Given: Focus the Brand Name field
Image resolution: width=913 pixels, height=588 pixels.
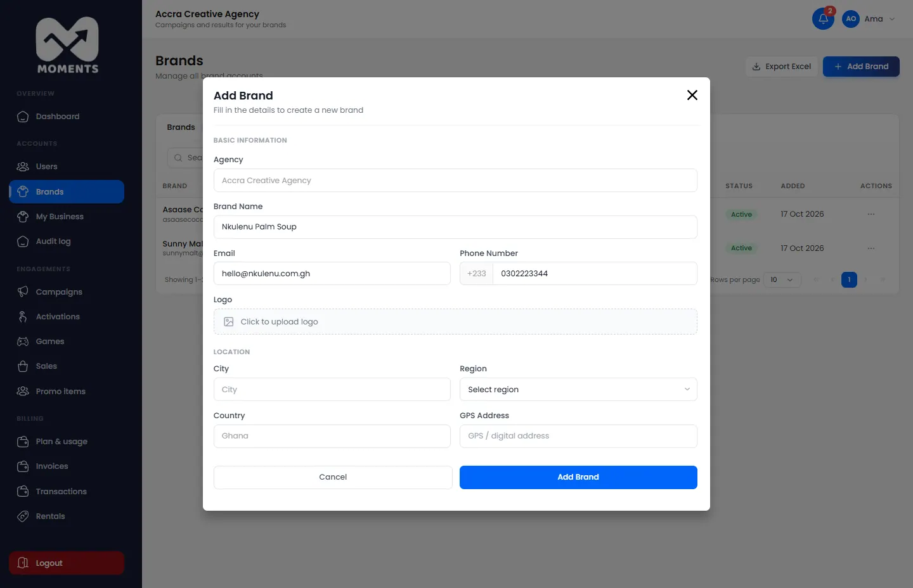Looking at the screenshot, I should [x=455, y=227].
